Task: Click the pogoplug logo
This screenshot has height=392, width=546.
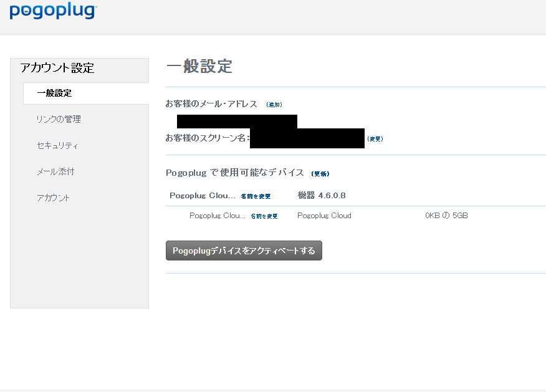Action: (53, 12)
